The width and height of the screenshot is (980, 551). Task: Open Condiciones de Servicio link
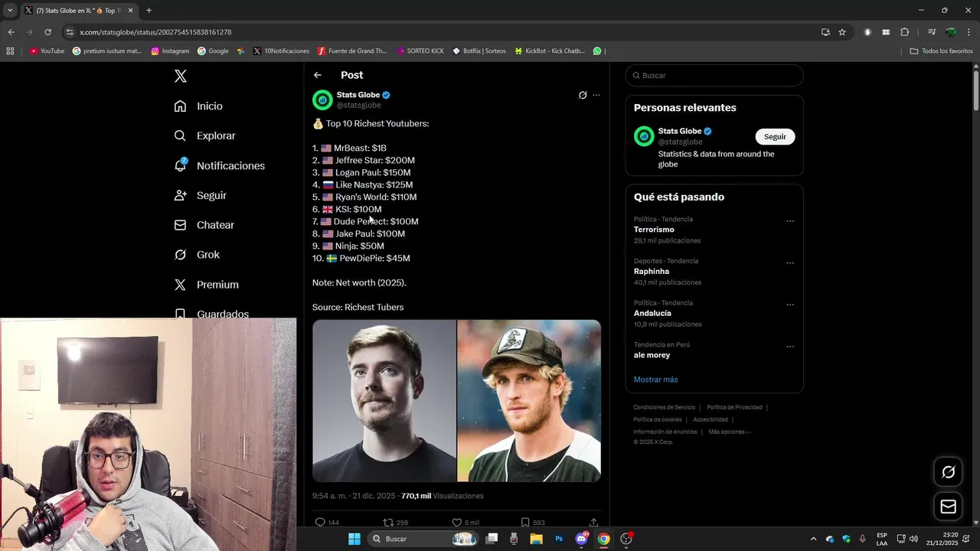pyautogui.click(x=664, y=407)
